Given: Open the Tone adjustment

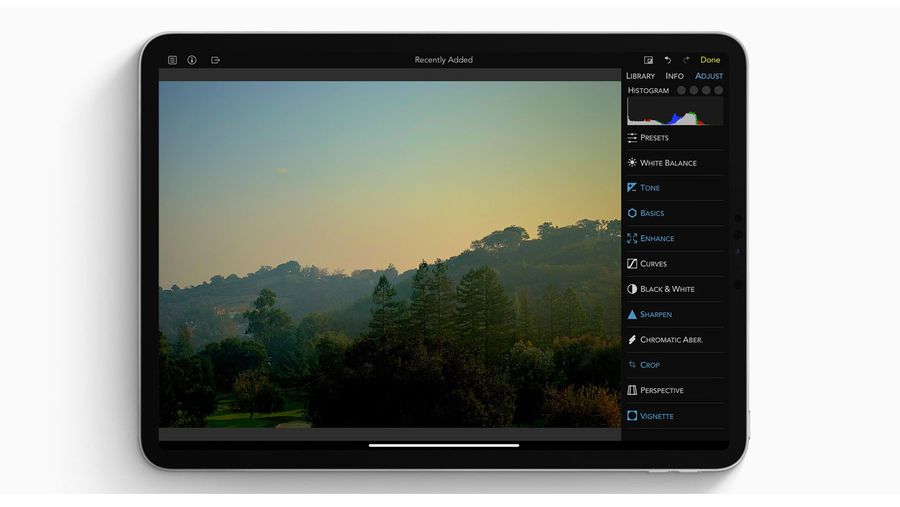Looking at the screenshot, I should coord(675,188).
